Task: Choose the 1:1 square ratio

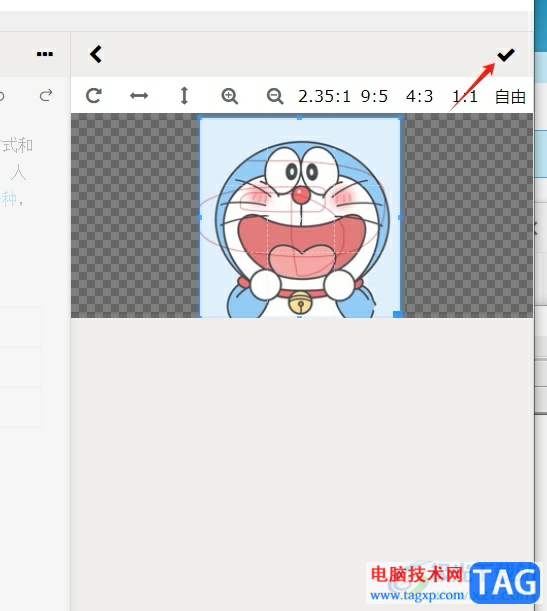Action: 465,96
